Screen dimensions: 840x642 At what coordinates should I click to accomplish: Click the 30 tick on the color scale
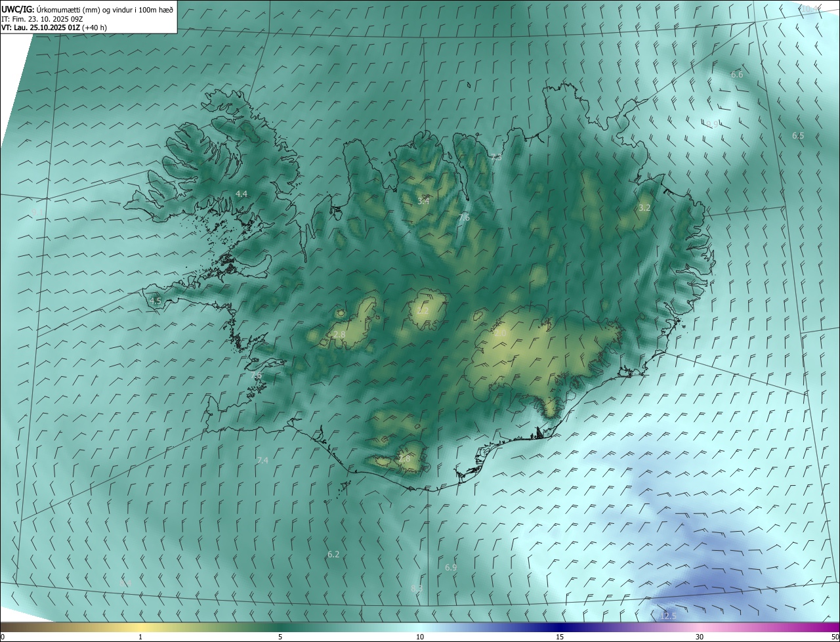pos(700,637)
